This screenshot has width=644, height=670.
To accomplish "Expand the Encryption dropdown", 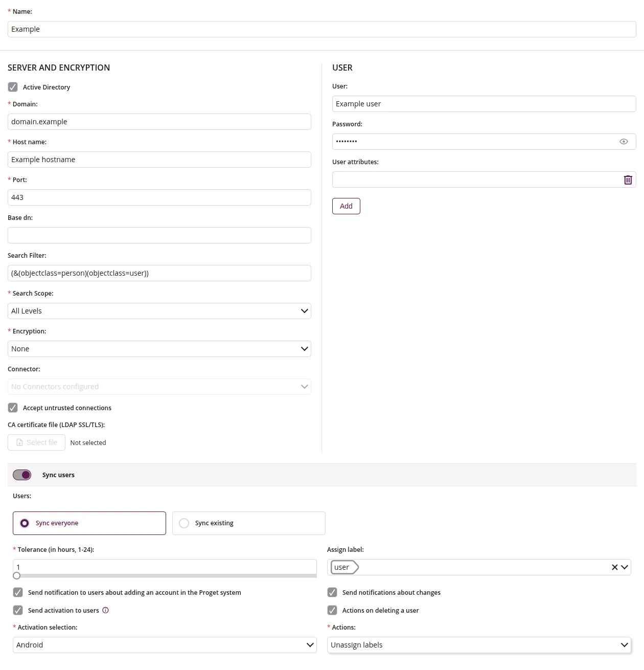I will (159, 349).
